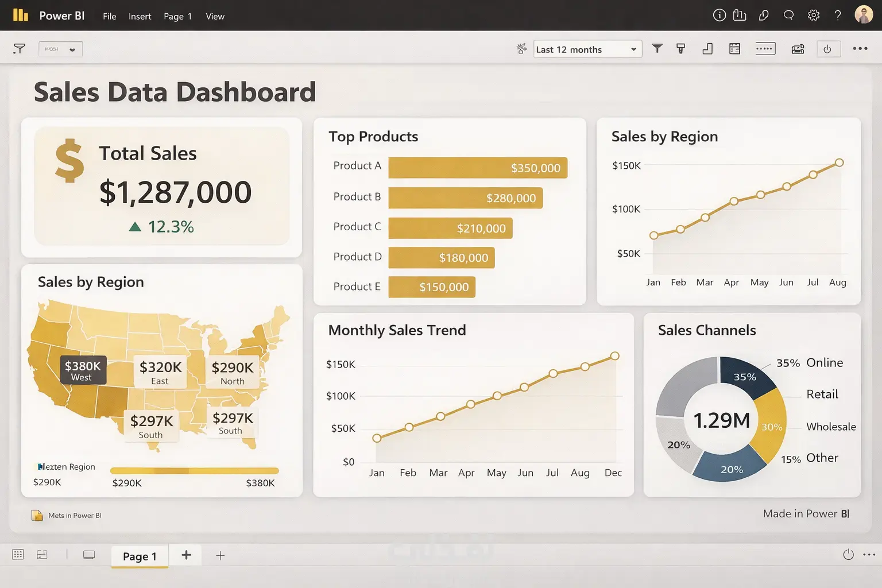Click the pen edit icon in header
This screenshot has height=588, width=882.
point(764,15)
